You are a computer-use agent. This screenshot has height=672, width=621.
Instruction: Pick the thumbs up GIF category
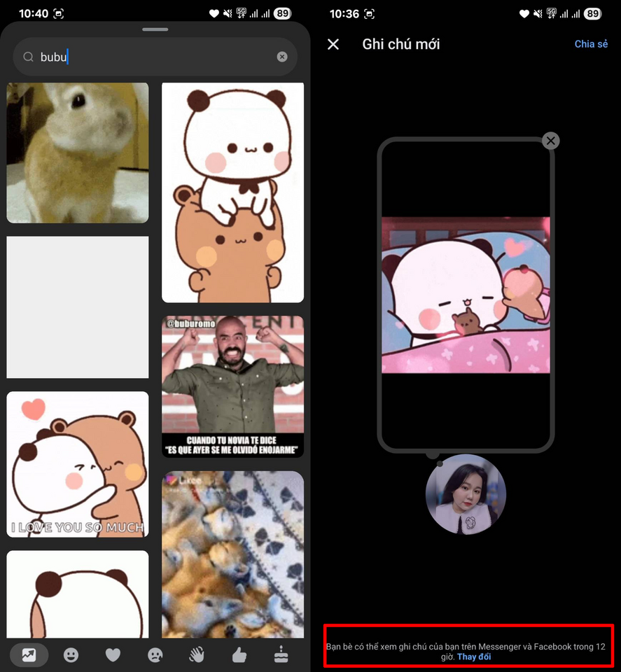(x=239, y=655)
